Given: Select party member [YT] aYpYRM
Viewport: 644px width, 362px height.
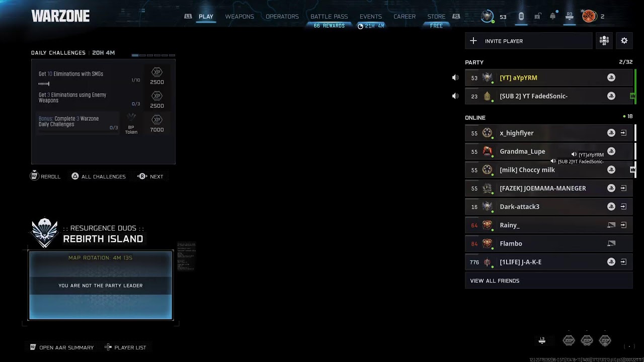Looking at the screenshot, I should click(x=549, y=77).
